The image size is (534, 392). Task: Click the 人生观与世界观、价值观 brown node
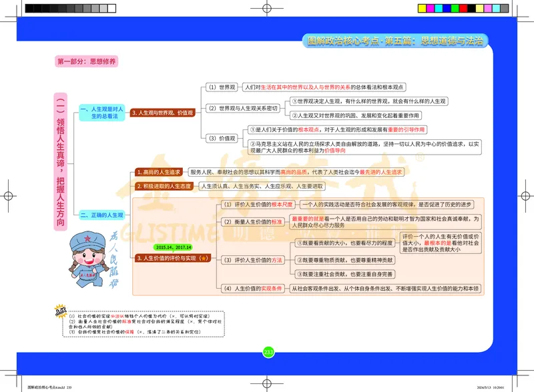coord(162,113)
